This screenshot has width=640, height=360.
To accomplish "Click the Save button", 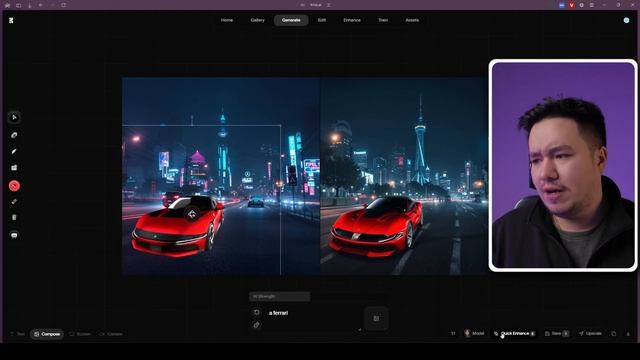I will coord(557,333).
